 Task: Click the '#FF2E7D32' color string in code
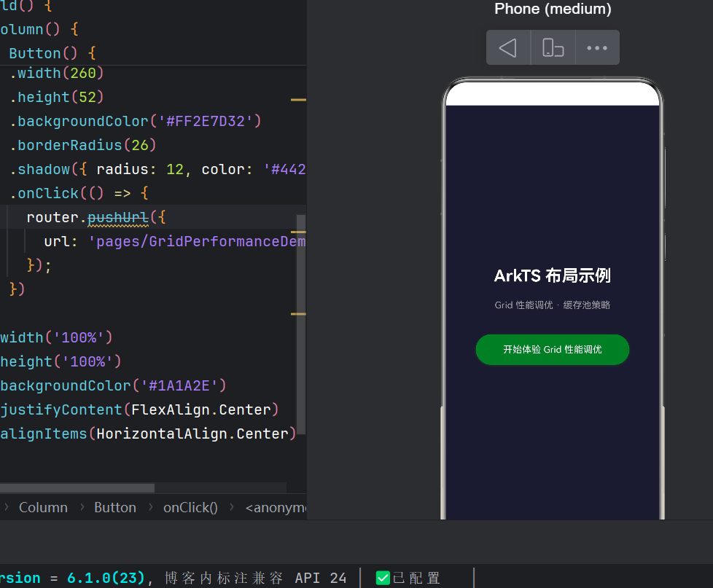(x=206, y=122)
